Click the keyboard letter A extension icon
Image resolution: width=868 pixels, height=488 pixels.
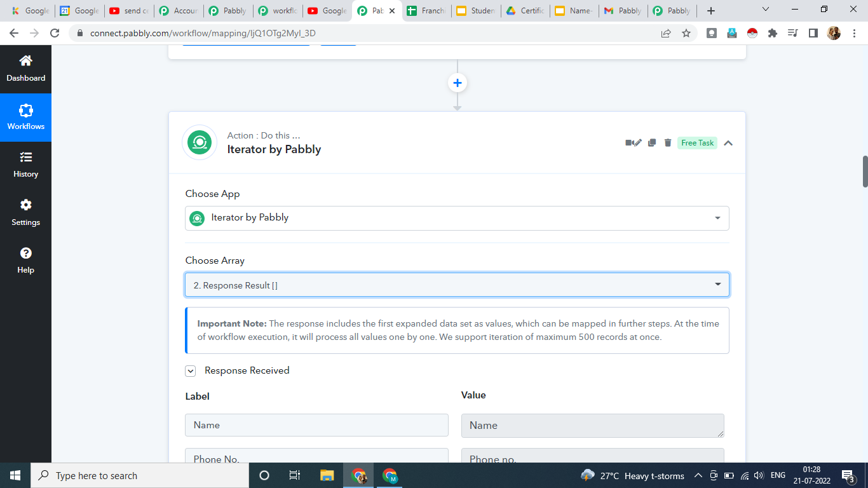click(x=732, y=33)
